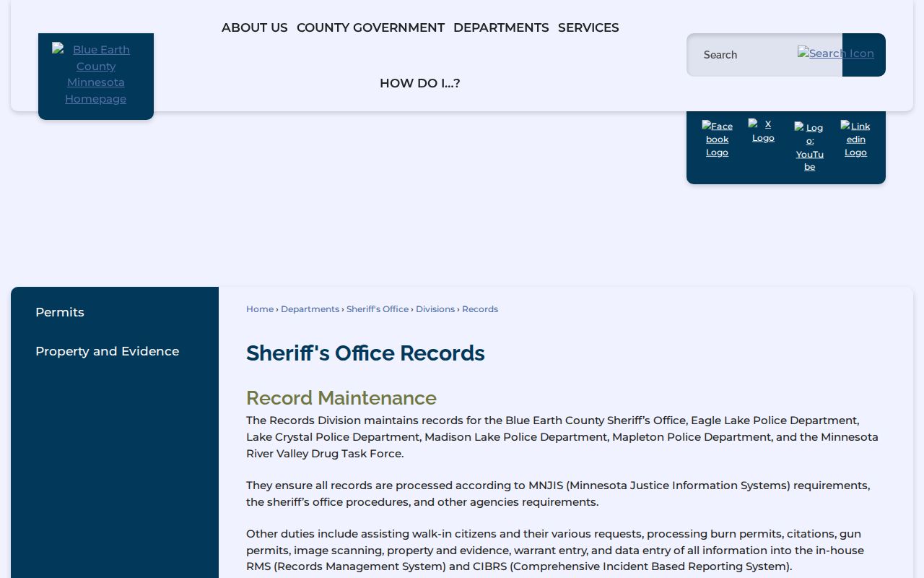Go to Home breadcrumb link
Image resolution: width=924 pixels, height=578 pixels.
(x=260, y=309)
